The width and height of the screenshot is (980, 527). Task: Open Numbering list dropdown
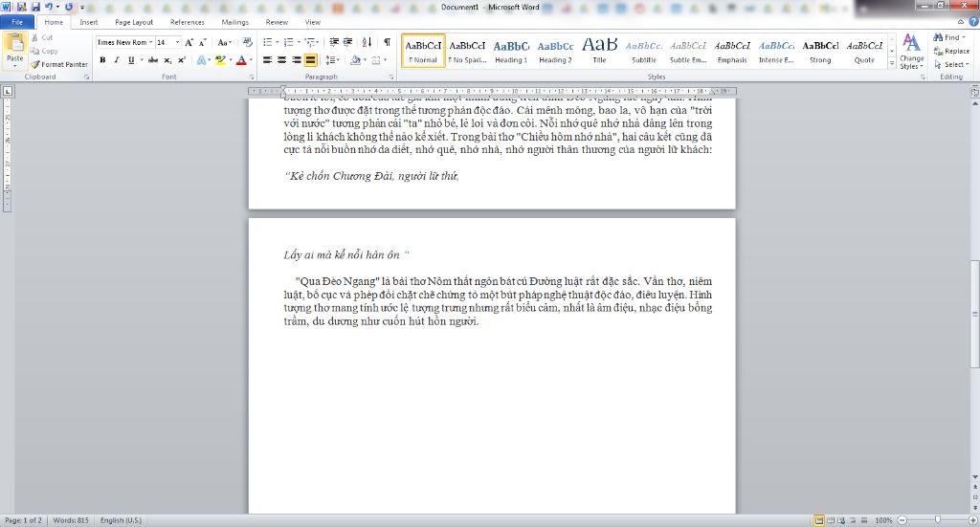[x=299, y=42]
